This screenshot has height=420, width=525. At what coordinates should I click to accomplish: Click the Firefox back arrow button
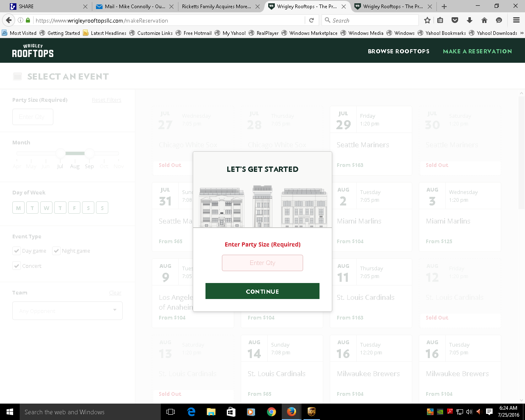coord(9,20)
